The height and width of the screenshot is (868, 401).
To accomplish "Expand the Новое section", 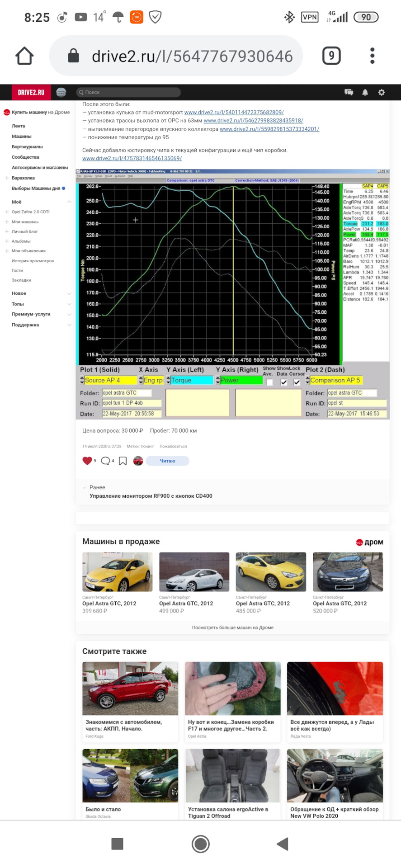I will coord(69,294).
